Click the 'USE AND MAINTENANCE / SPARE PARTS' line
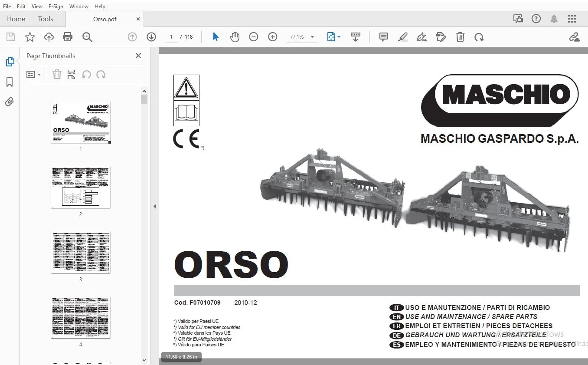 471,317
